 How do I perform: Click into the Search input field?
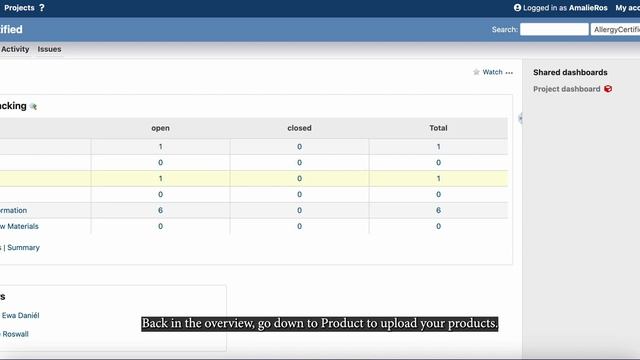[554, 29]
